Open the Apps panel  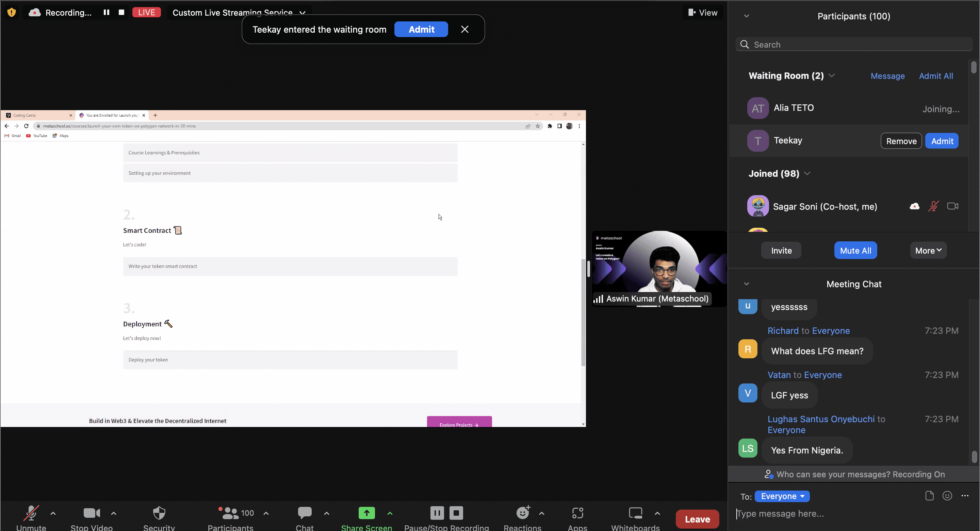coord(577,513)
